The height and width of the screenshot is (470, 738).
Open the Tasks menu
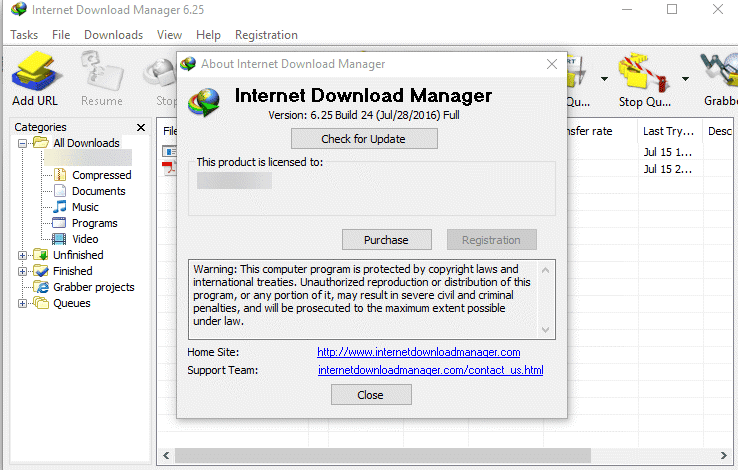[x=24, y=35]
